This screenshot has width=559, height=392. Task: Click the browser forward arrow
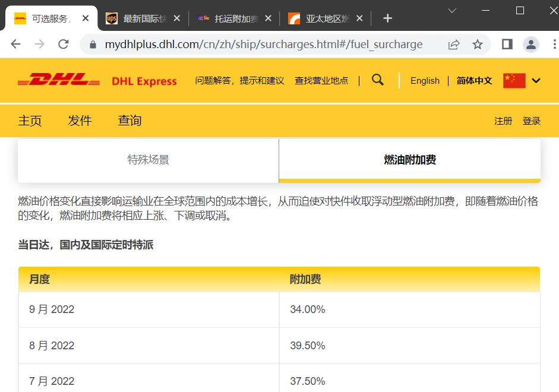(40, 44)
